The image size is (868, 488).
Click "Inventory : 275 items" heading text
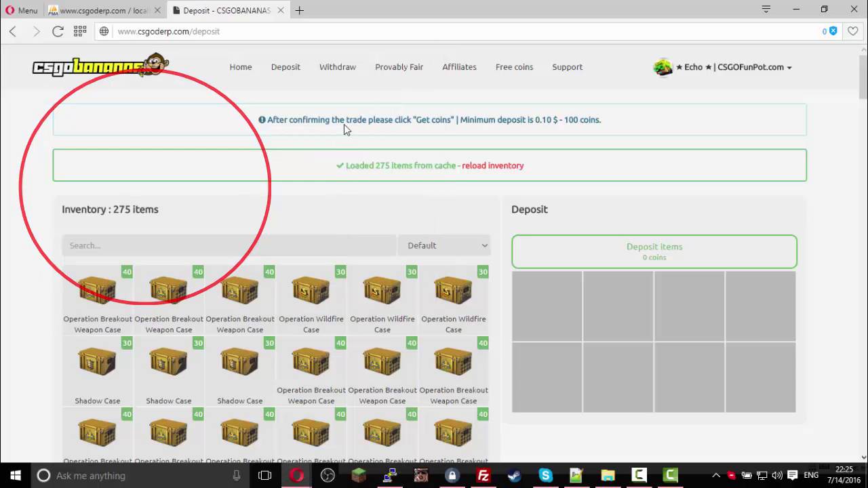(x=110, y=209)
